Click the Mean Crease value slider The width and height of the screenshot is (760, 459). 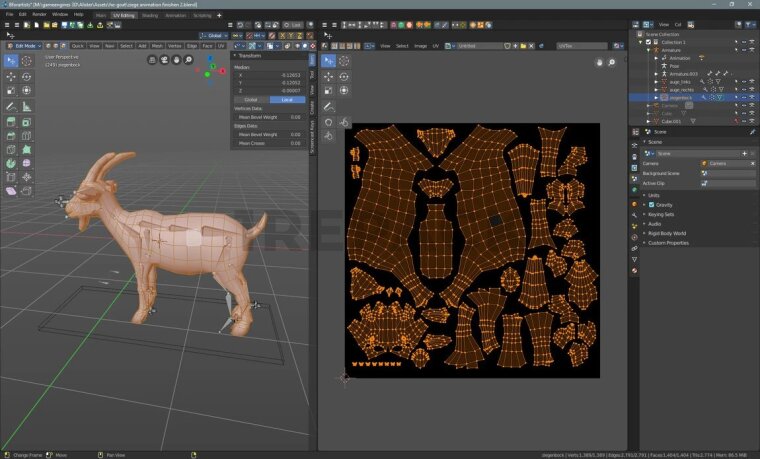coord(268,143)
